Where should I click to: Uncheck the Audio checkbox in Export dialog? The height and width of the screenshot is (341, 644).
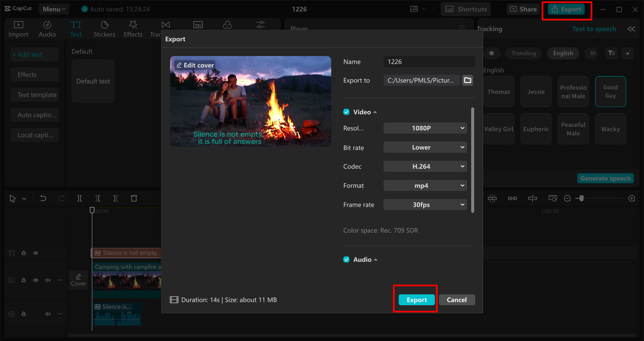[x=346, y=259]
